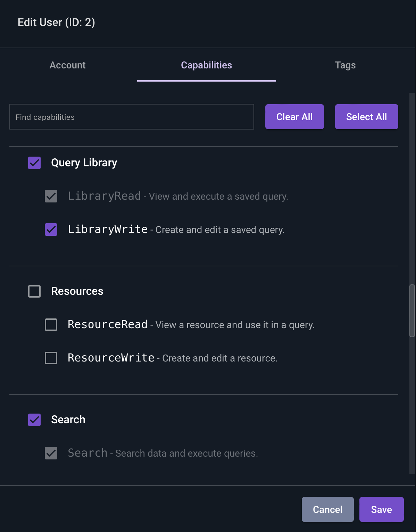Cancel editing the user
This screenshot has height=532, width=416.
[x=327, y=509]
